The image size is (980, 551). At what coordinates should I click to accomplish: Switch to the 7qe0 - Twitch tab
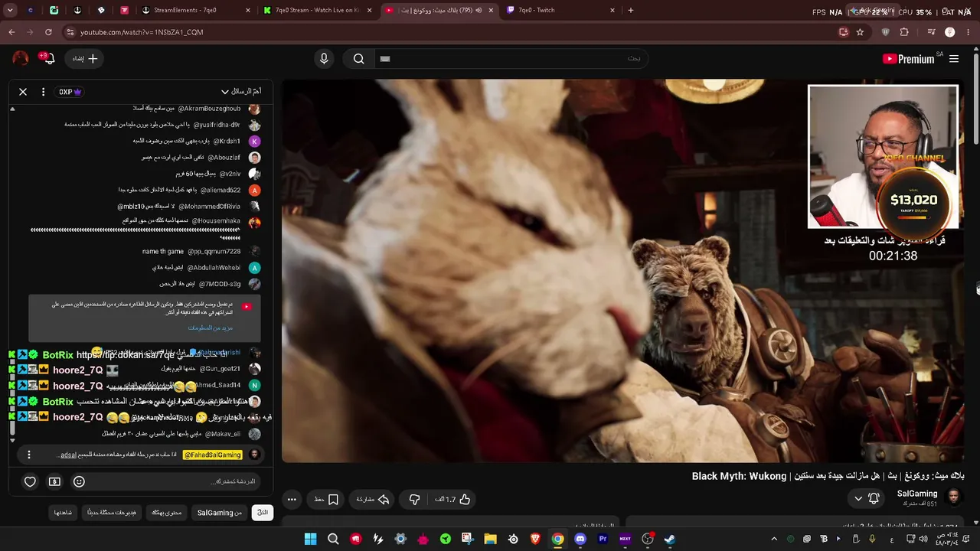coord(561,11)
